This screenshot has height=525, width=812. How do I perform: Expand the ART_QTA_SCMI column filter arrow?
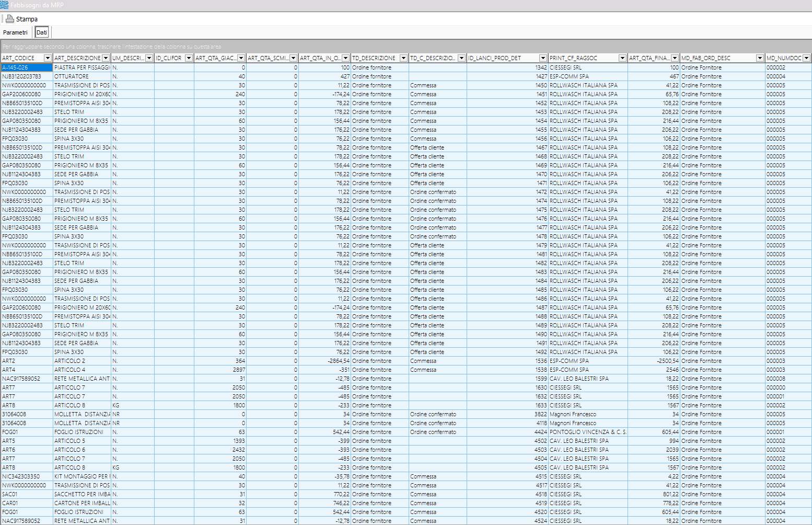pos(294,58)
